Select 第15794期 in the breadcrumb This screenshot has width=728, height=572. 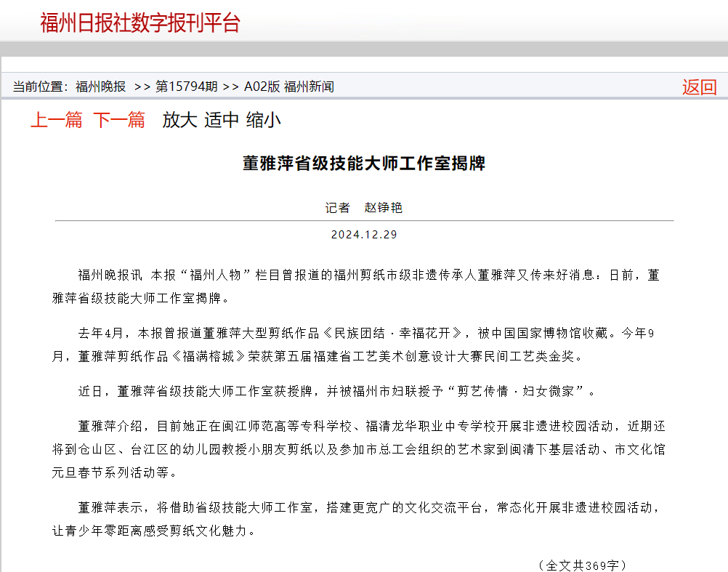point(186,86)
